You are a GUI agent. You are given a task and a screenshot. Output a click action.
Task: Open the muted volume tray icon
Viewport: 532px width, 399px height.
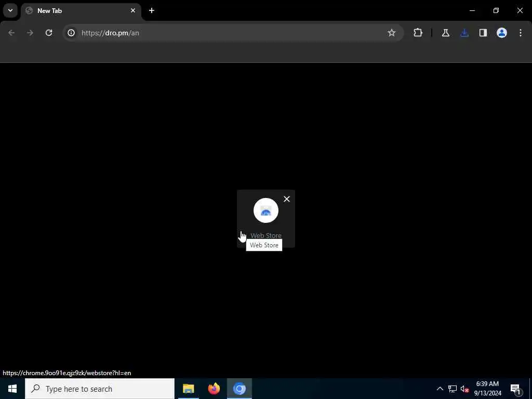tap(464, 389)
